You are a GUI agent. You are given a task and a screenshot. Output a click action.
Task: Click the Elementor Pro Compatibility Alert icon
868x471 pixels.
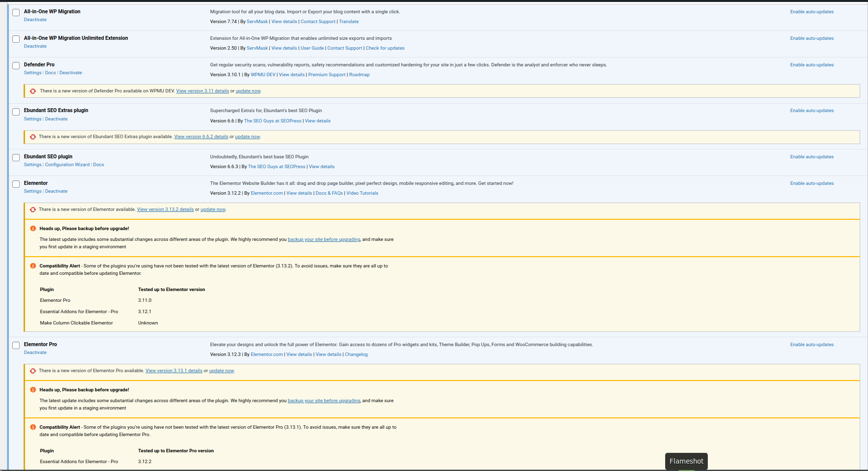(x=33, y=427)
